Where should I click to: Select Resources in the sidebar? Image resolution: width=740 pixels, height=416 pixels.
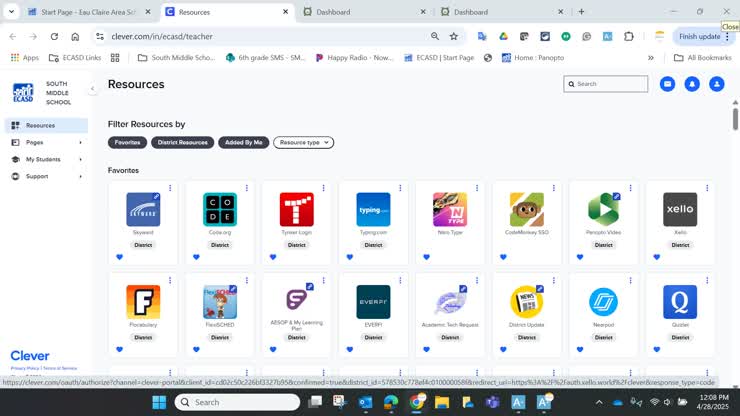[x=46, y=125]
